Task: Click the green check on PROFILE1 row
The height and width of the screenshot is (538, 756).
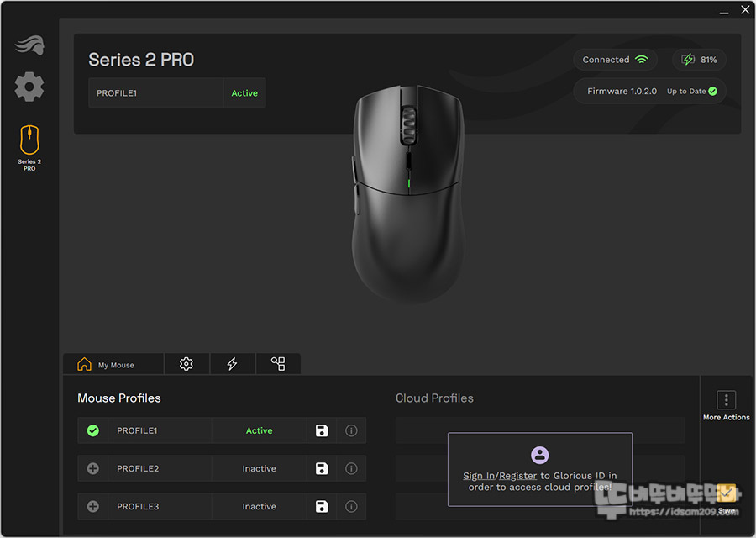Action: point(93,430)
